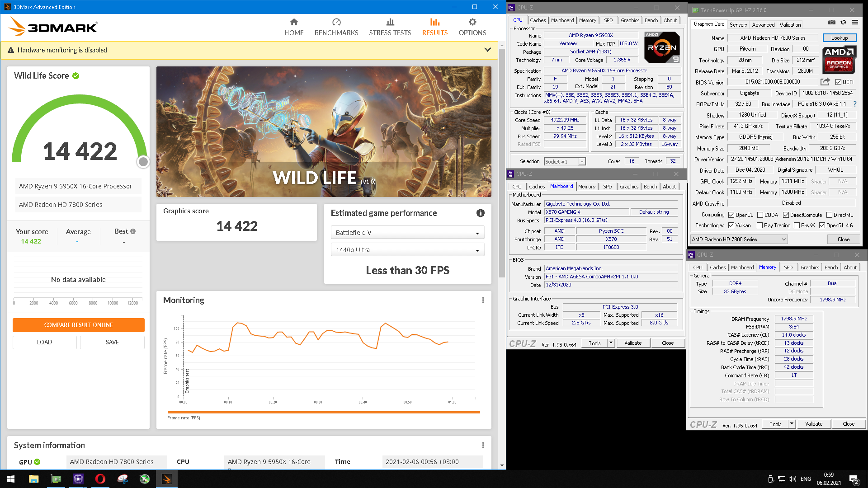
Task: Click the Ryzen 9 logo in CPU-Z
Action: tap(662, 47)
